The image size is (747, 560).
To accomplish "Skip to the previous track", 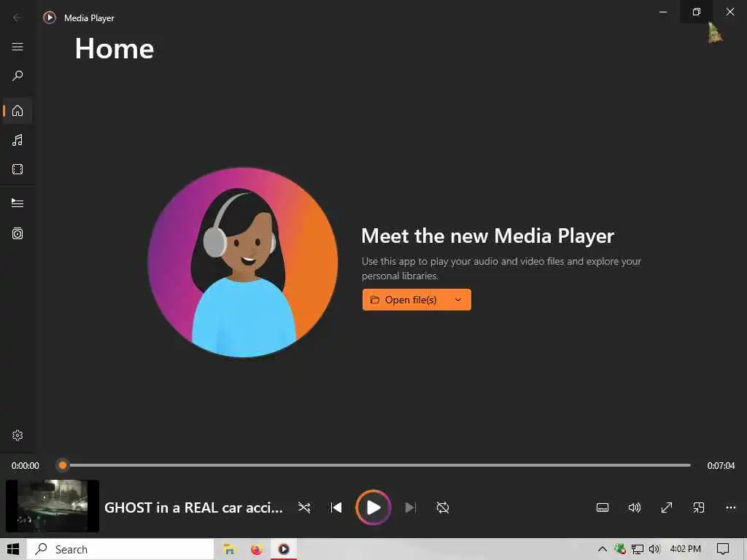I will [x=336, y=507].
